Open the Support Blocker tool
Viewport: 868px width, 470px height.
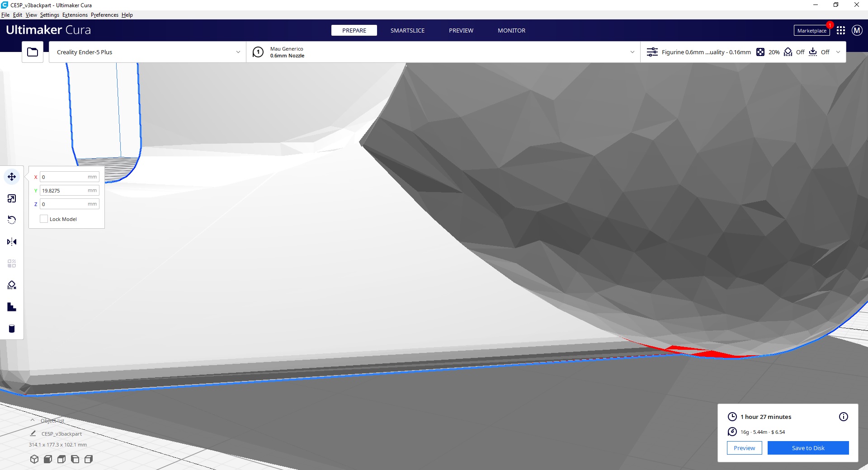tap(12, 285)
